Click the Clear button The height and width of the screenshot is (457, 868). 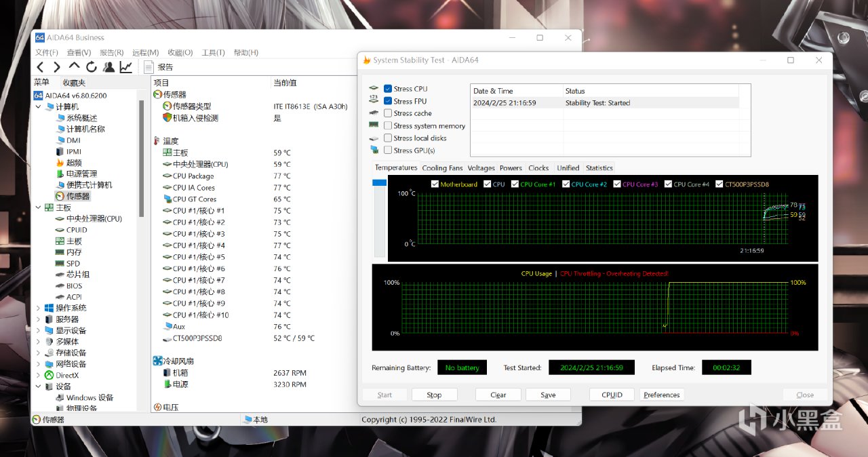(498, 395)
